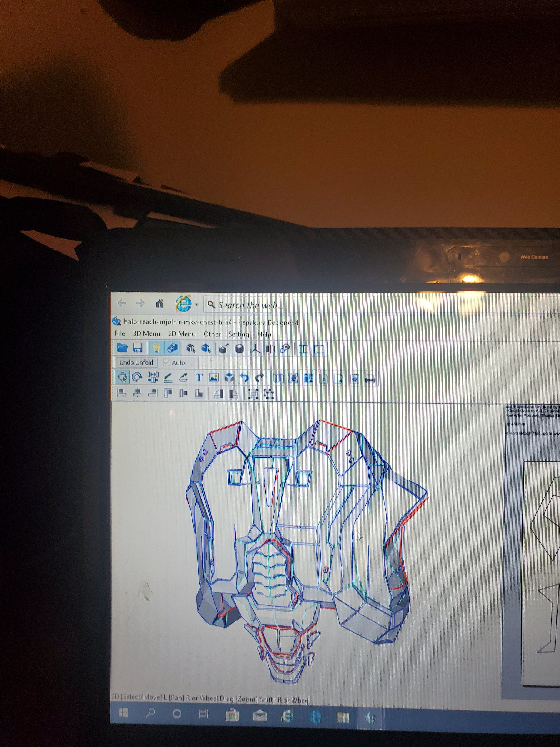
Task: Click the group selection bounding-box icon
Action: (x=253, y=394)
